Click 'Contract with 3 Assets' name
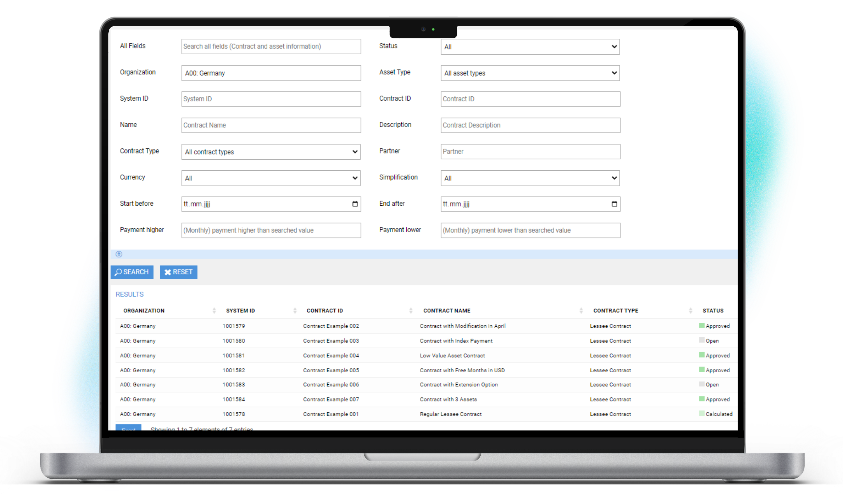Image resolution: width=843 pixels, height=504 pixels. pos(448,400)
